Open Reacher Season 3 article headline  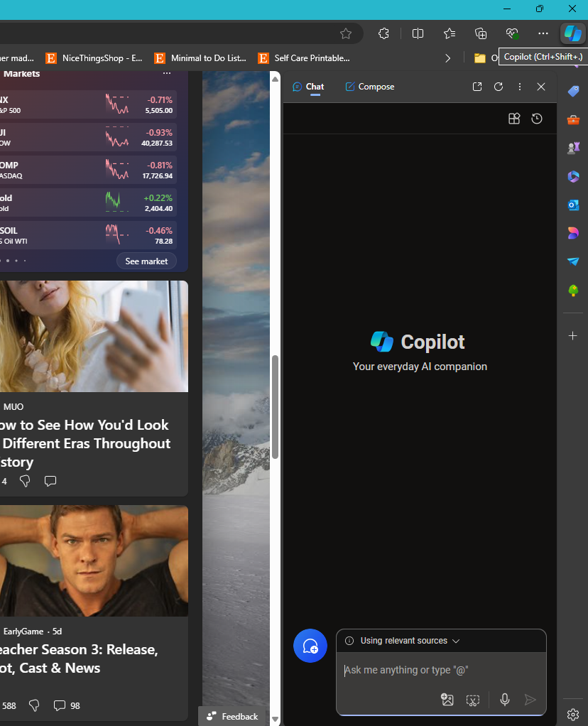tap(79, 659)
